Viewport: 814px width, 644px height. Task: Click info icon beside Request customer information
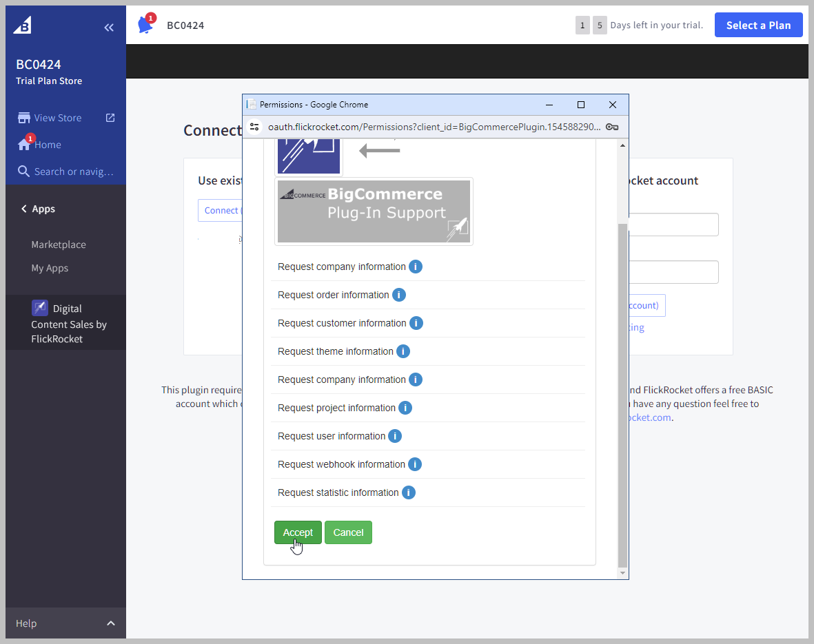(x=416, y=323)
